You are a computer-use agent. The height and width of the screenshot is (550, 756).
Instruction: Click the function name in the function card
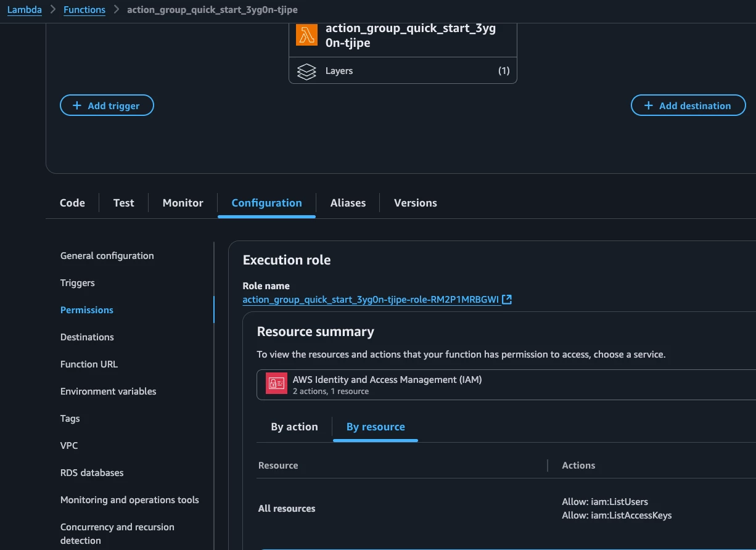click(411, 35)
